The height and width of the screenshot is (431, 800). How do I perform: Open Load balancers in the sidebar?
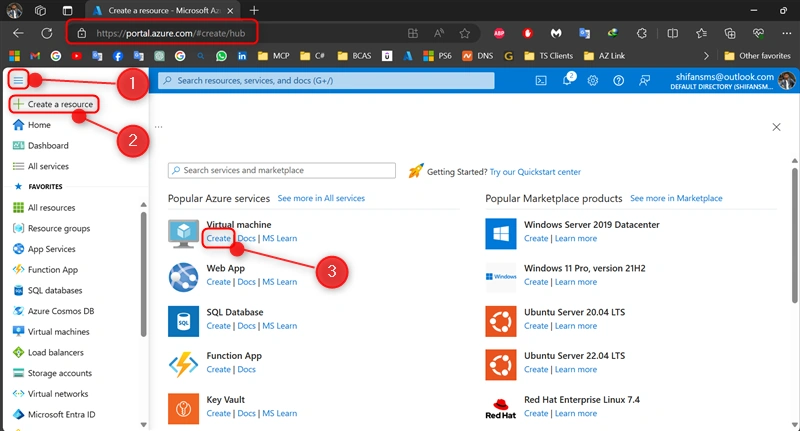[x=48, y=352]
